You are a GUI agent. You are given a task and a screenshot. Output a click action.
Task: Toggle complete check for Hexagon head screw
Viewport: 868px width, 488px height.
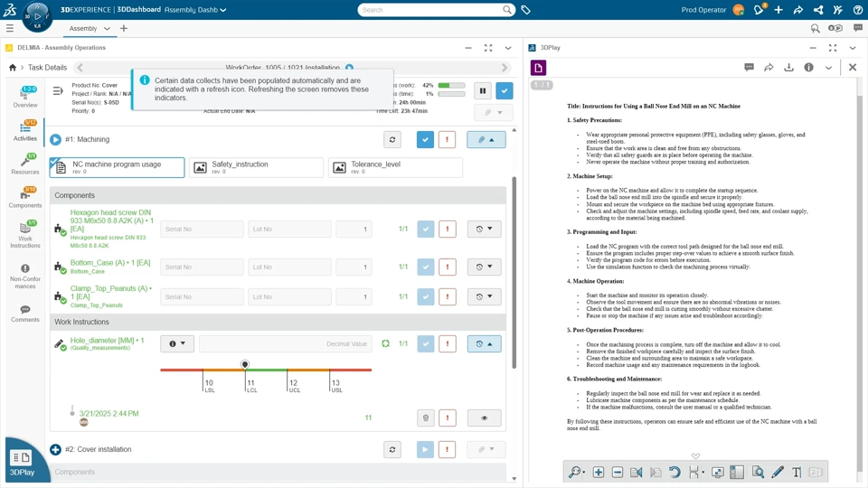click(x=426, y=229)
